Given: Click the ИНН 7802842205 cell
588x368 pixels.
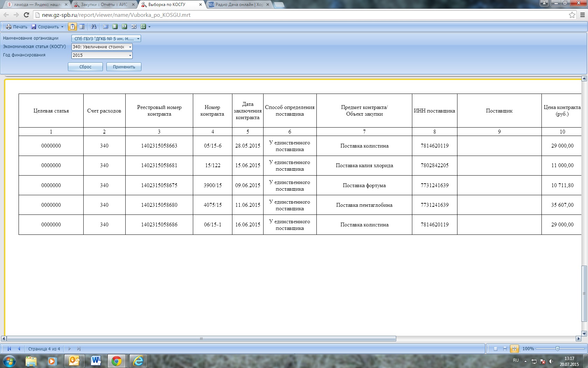Looking at the screenshot, I should click(435, 165).
